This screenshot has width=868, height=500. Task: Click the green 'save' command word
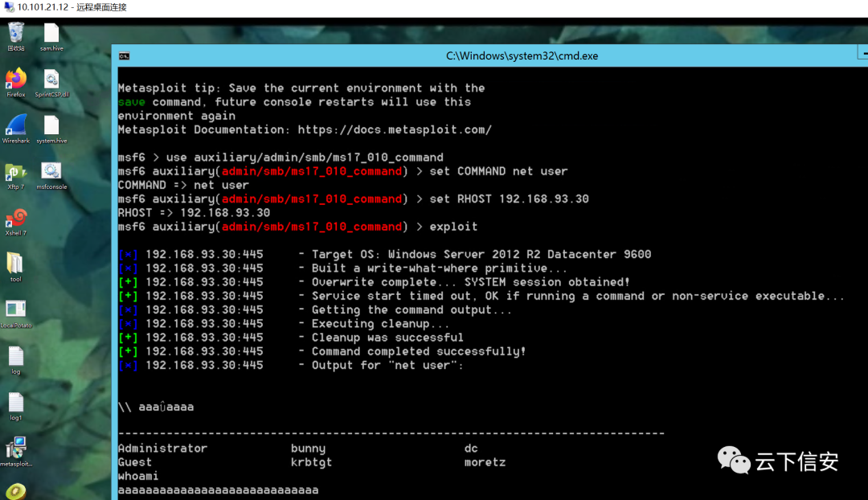tap(132, 102)
